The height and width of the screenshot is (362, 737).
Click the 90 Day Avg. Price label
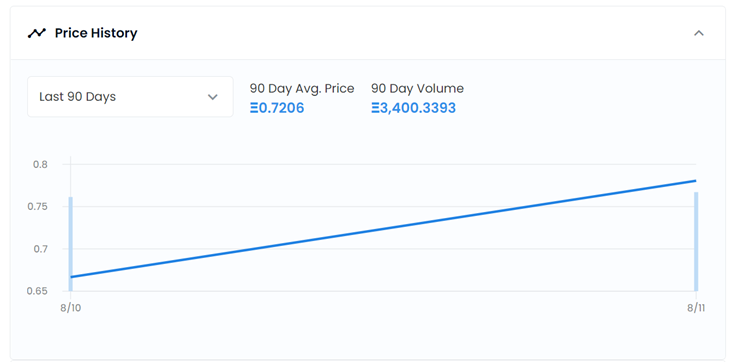click(302, 88)
